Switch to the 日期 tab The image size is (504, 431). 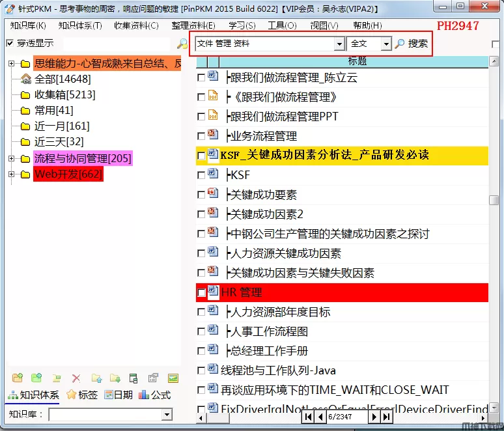tap(119, 395)
